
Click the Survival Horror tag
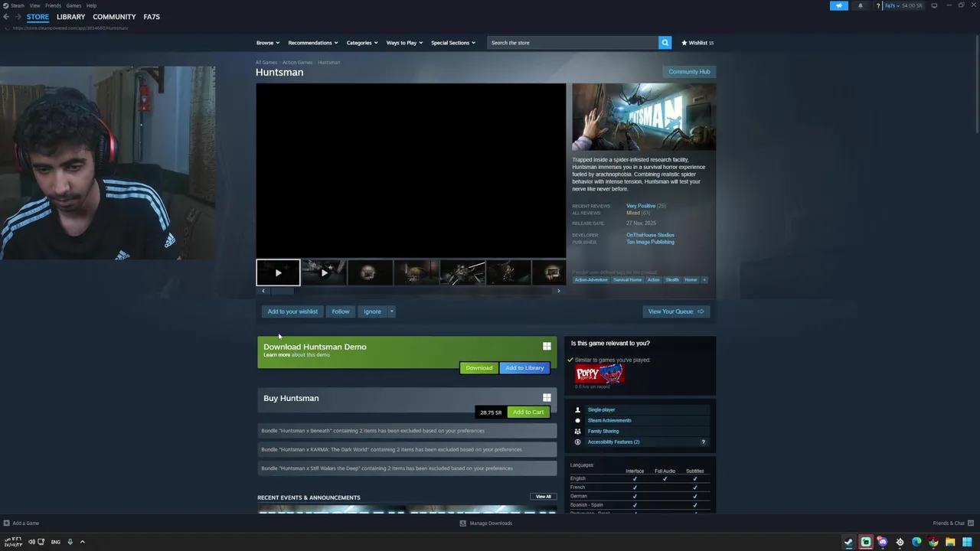(627, 280)
